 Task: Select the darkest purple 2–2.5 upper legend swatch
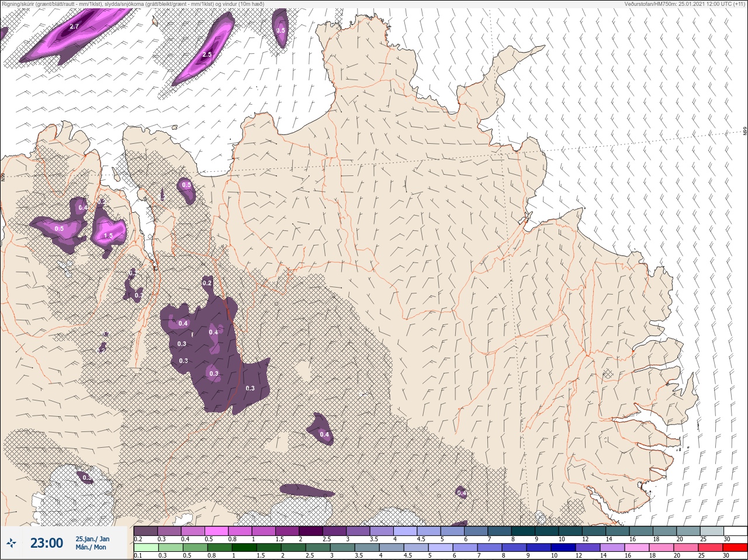311,531
